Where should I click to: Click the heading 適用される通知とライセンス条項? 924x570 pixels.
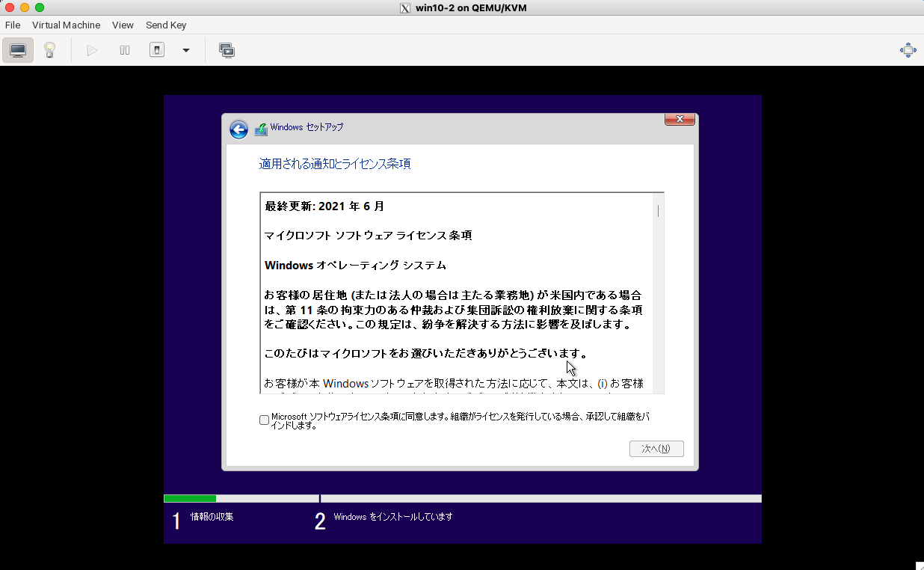[x=335, y=164]
